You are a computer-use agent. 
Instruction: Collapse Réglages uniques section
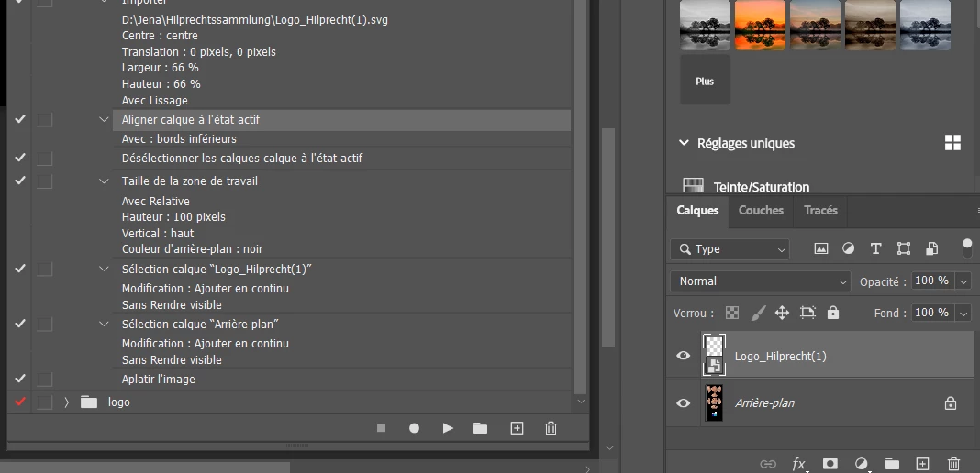(x=683, y=143)
